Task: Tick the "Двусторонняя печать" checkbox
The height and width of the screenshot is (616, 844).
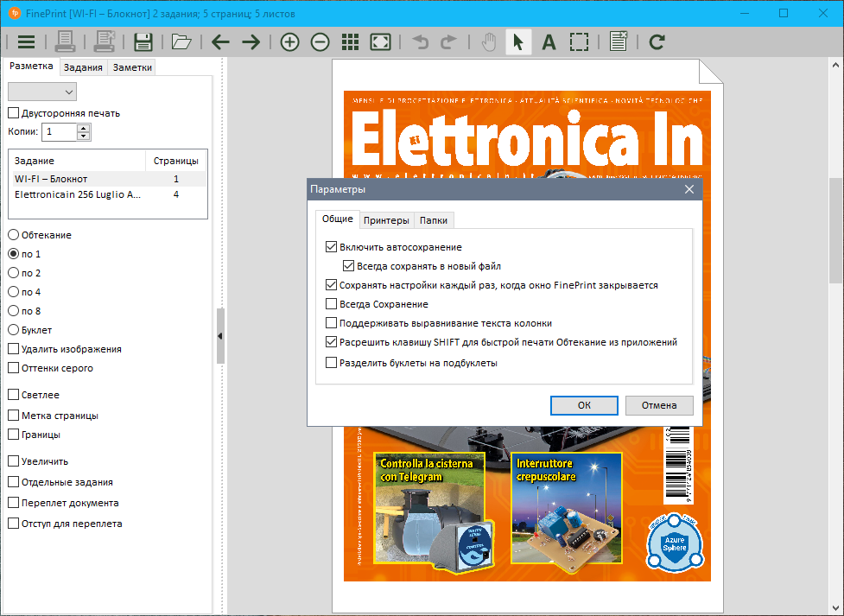Action: (13, 113)
